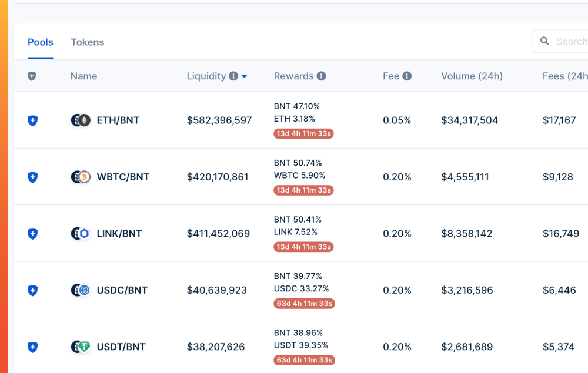Open the Fee info icon
Viewport: 588px width, 373px height.
click(407, 76)
